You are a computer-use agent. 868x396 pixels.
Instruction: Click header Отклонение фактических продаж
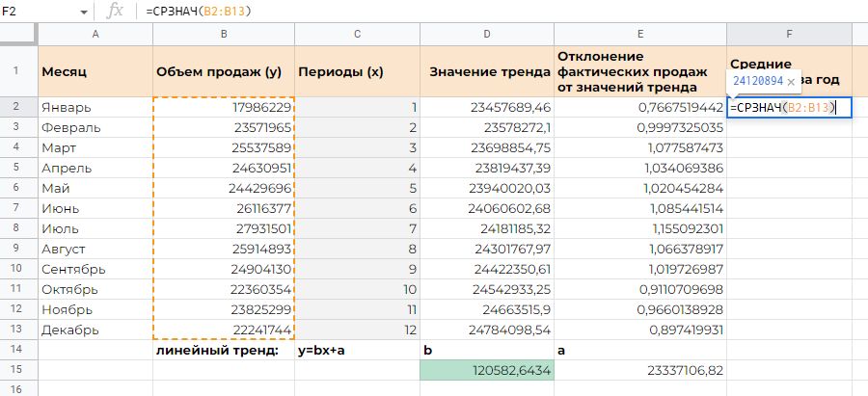[x=640, y=71]
